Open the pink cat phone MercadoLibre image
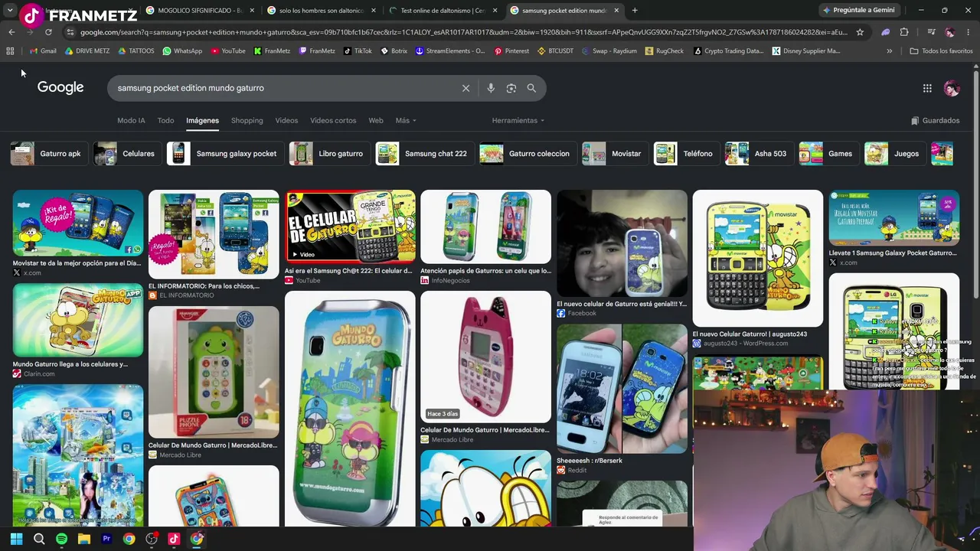Image resolution: width=980 pixels, height=551 pixels. coord(485,357)
